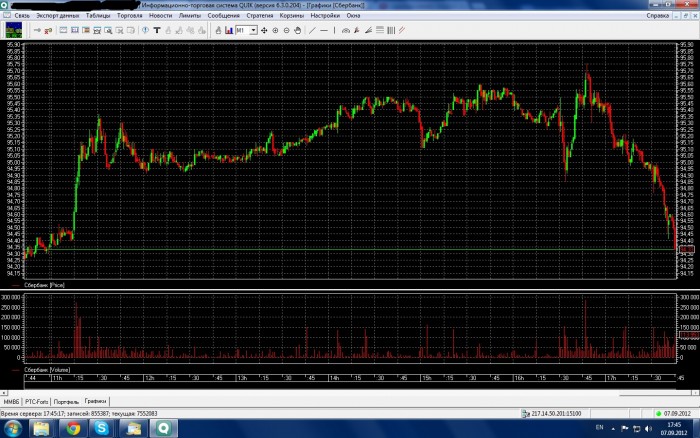The height and width of the screenshot is (438, 700).
Task: Open the Окна menu
Action: point(353,16)
